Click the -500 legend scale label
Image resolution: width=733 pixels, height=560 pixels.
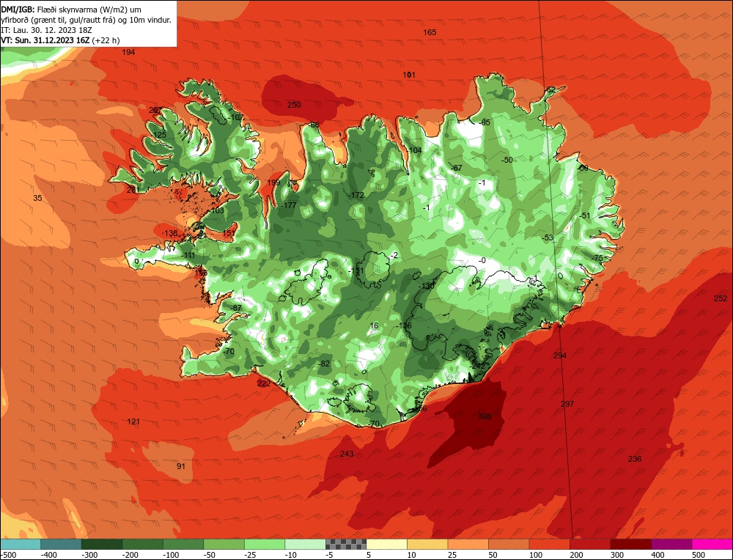[x=10, y=555]
